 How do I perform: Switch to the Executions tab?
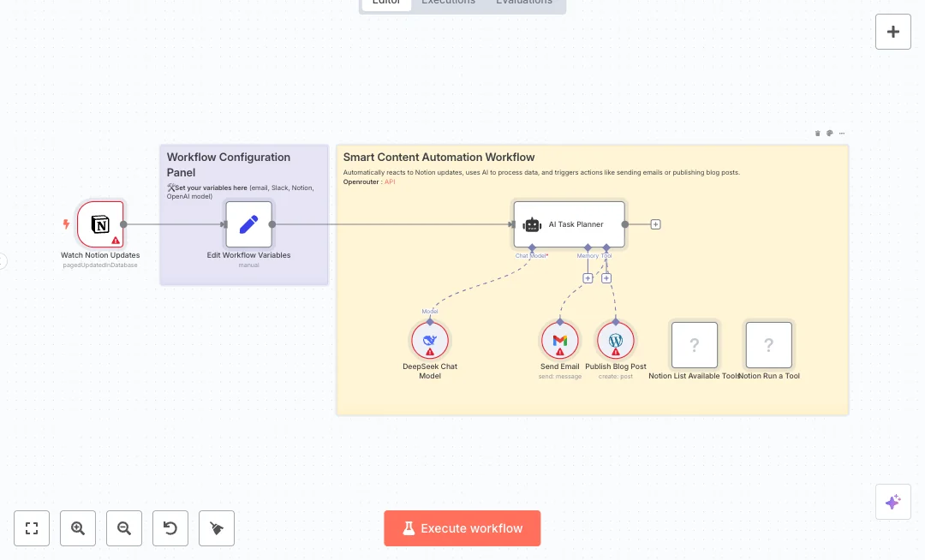448,3
